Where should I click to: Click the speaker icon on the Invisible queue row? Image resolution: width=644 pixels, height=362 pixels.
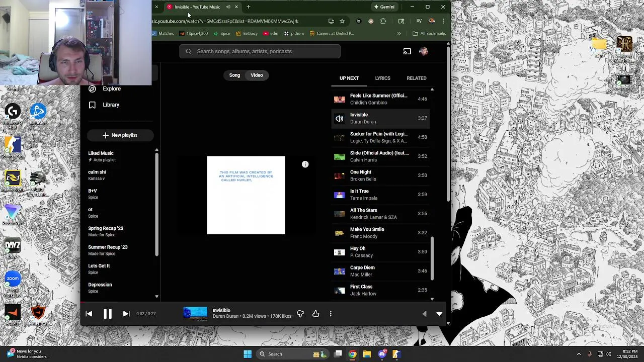[x=340, y=118]
